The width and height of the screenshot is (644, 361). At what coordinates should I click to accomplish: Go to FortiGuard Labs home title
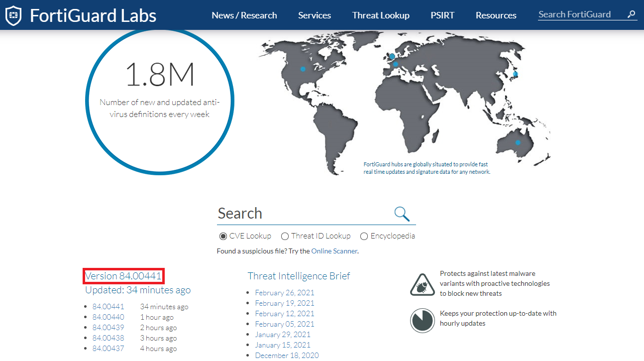click(x=93, y=15)
